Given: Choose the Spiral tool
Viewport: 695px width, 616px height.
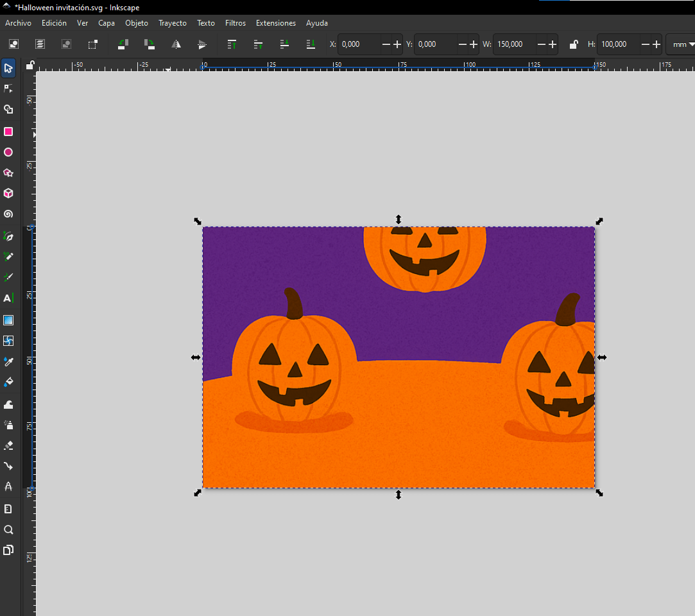Looking at the screenshot, I should (8, 214).
